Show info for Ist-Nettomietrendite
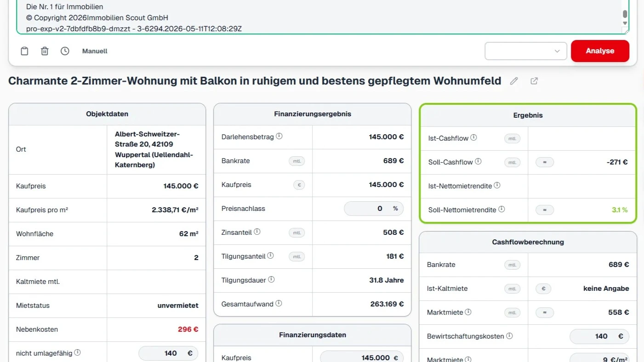This screenshot has width=644, height=362. pos(497,186)
